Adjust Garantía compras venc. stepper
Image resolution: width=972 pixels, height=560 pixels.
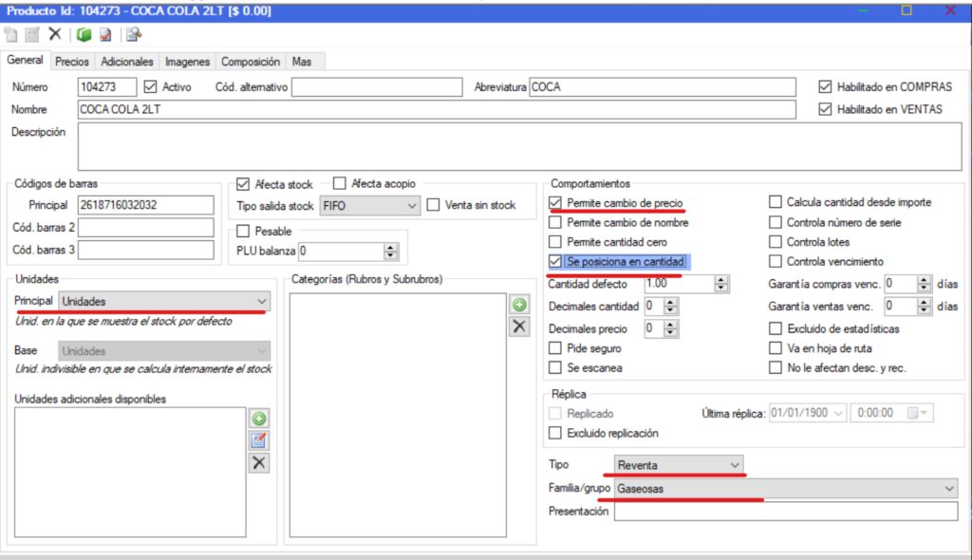924,284
